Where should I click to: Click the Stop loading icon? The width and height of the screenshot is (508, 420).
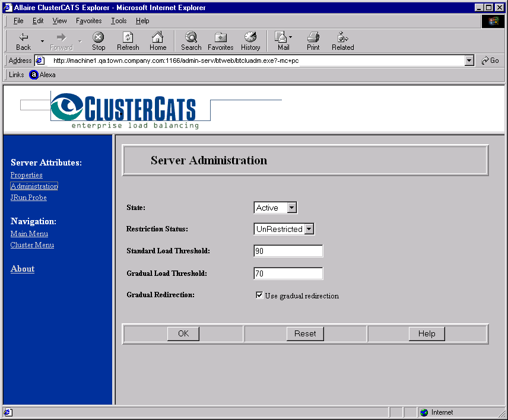coord(98,37)
